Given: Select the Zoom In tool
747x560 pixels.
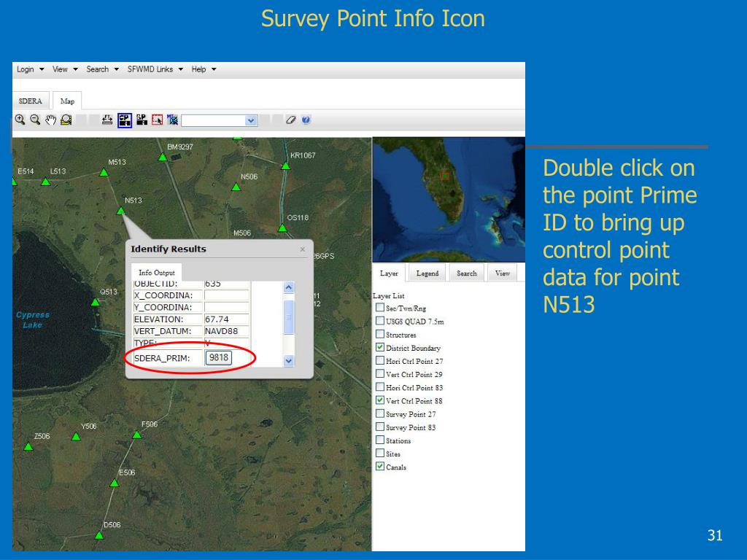Looking at the screenshot, I should click(x=20, y=120).
